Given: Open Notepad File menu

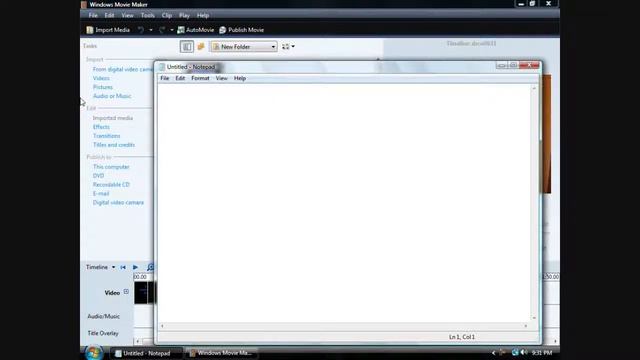Looking at the screenshot, I should [164, 78].
